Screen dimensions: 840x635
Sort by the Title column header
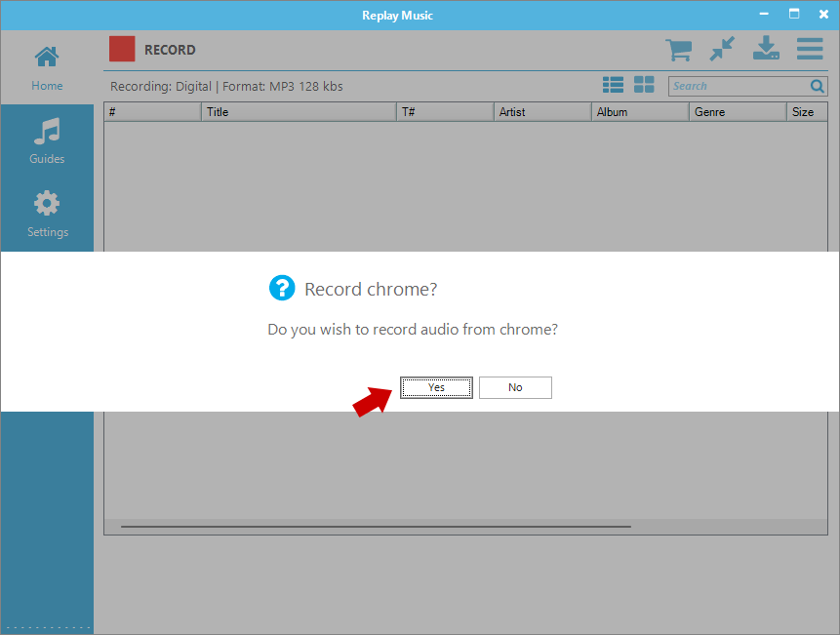(x=299, y=112)
